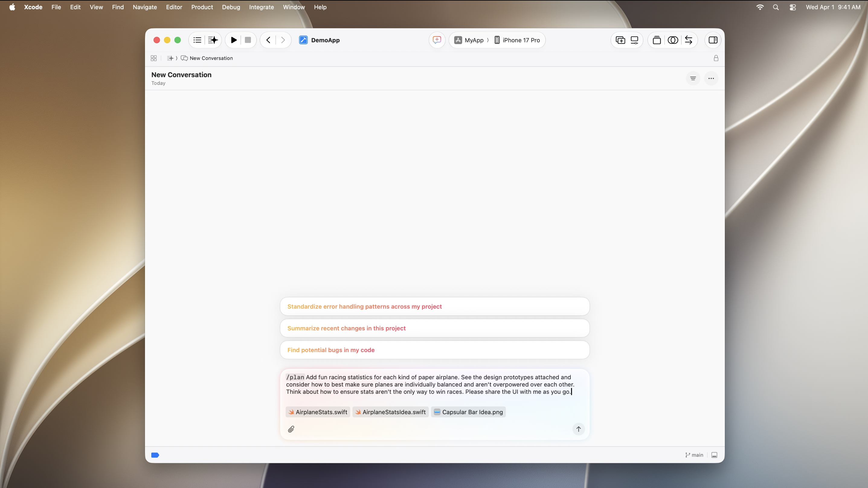Stop the running app
This screenshot has height=488, width=868.
pyautogui.click(x=248, y=40)
